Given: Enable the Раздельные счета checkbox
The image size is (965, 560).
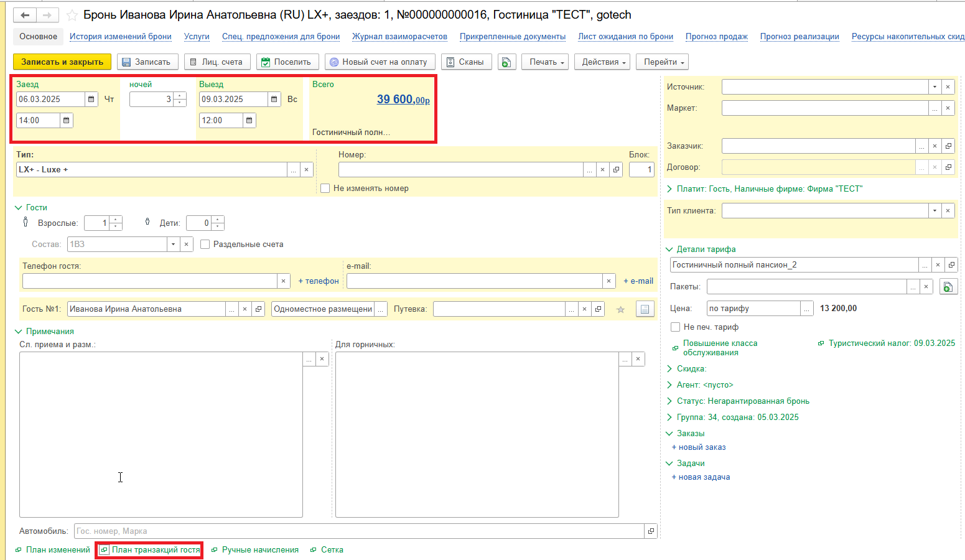Looking at the screenshot, I should point(205,244).
